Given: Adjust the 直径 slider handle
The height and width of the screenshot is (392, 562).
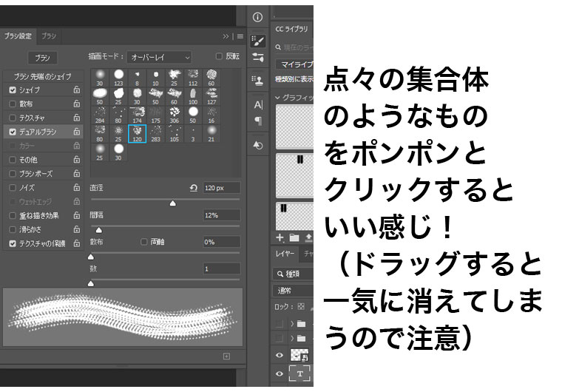Looking at the screenshot, I should click(173, 203).
